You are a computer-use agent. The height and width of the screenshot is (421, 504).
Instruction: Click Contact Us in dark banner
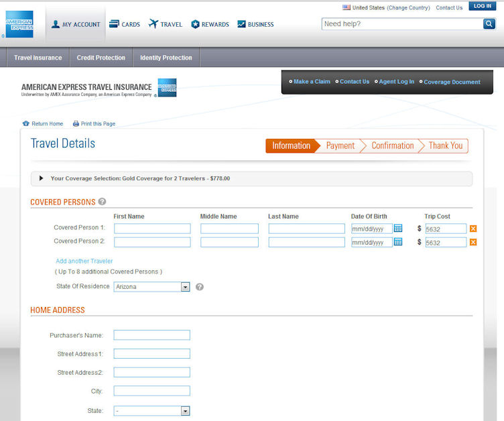(x=355, y=82)
